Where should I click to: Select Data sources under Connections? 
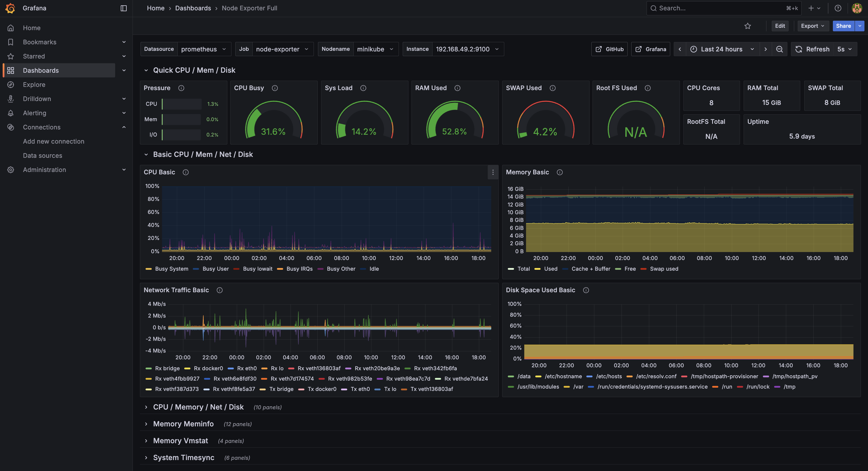43,155
